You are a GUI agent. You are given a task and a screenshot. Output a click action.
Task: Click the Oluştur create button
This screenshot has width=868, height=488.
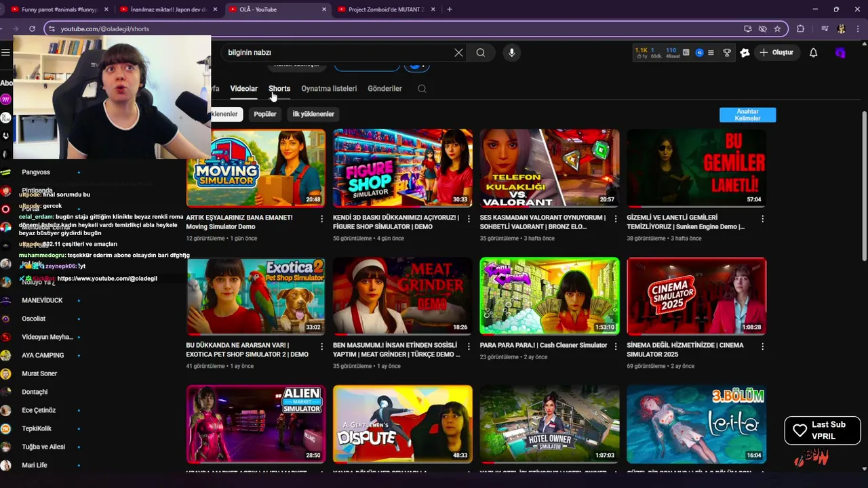coord(776,52)
